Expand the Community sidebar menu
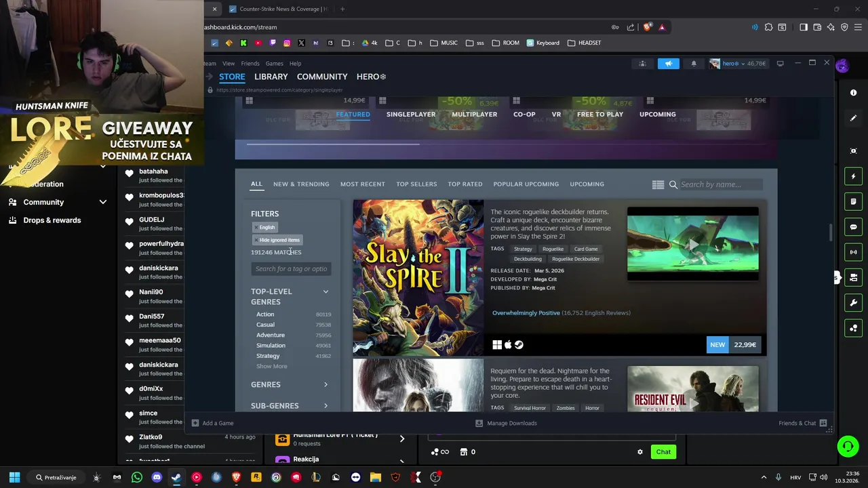This screenshot has width=868, height=488. pyautogui.click(x=103, y=202)
